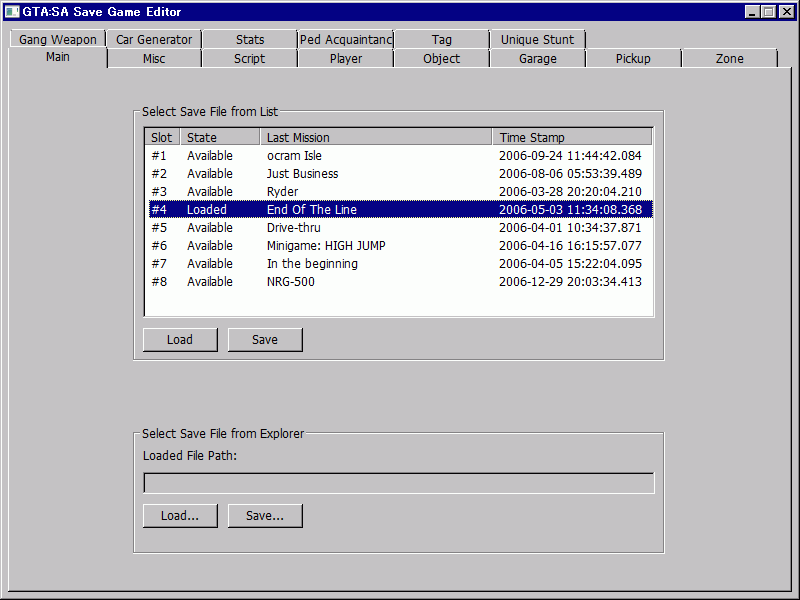Image resolution: width=800 pixels, height=600 pixels.
Task: Sort list by State column header
Action: 220,137
